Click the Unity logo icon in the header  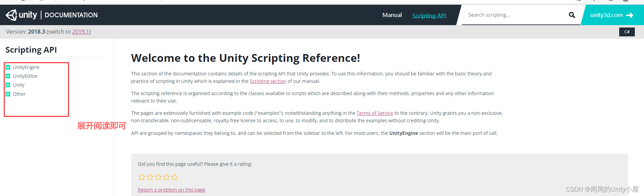11,15
